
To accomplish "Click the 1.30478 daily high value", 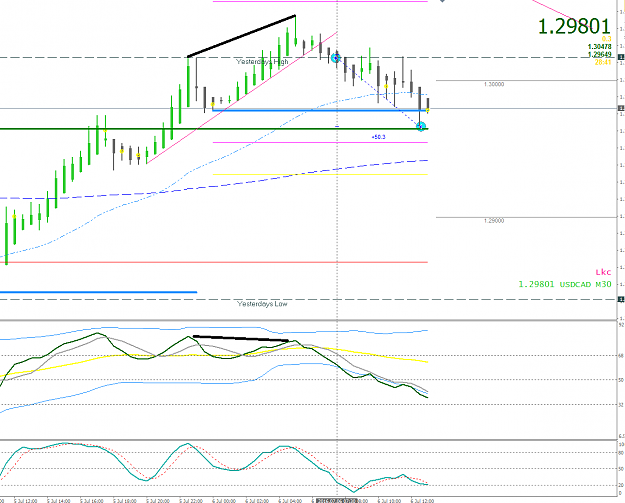I will point(599,47).
